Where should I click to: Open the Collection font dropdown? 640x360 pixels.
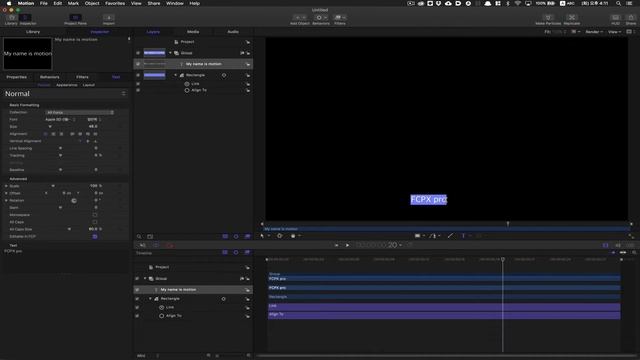pyautogui.click(x=80, y=112)
